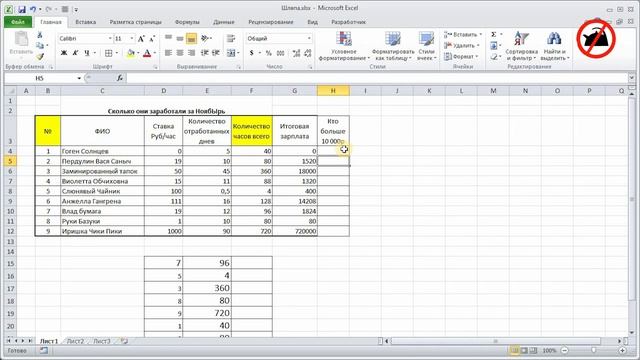The image size is (640, 360).
Task: Open the Файл tab
Action: [18, 22]
